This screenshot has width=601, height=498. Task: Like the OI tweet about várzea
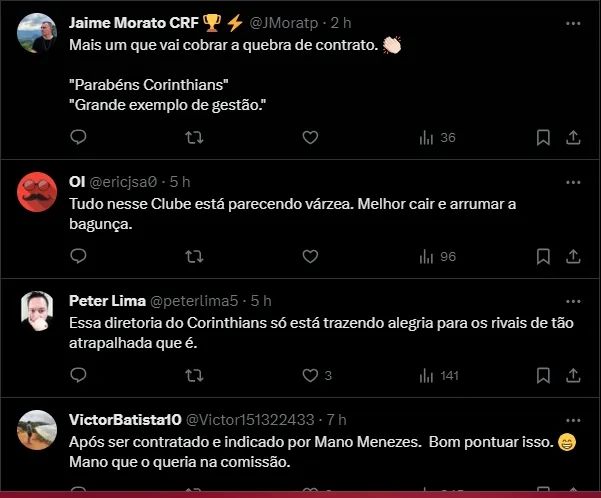point(310,256)
